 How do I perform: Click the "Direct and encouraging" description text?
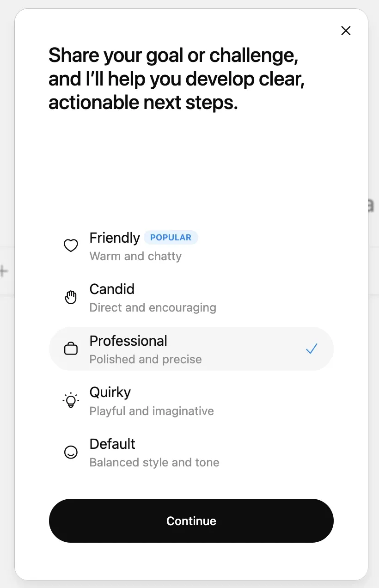coord(153,307)
